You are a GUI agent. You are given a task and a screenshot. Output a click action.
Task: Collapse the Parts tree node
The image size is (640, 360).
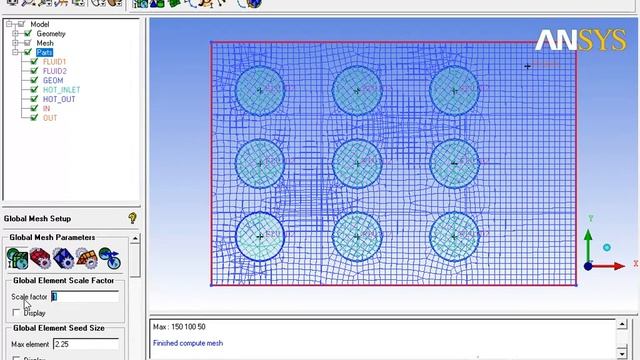click(15, 52)
